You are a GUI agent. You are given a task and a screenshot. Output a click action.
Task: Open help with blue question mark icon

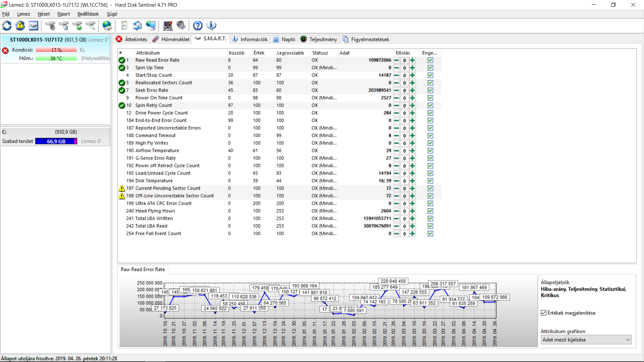point(198,25)
